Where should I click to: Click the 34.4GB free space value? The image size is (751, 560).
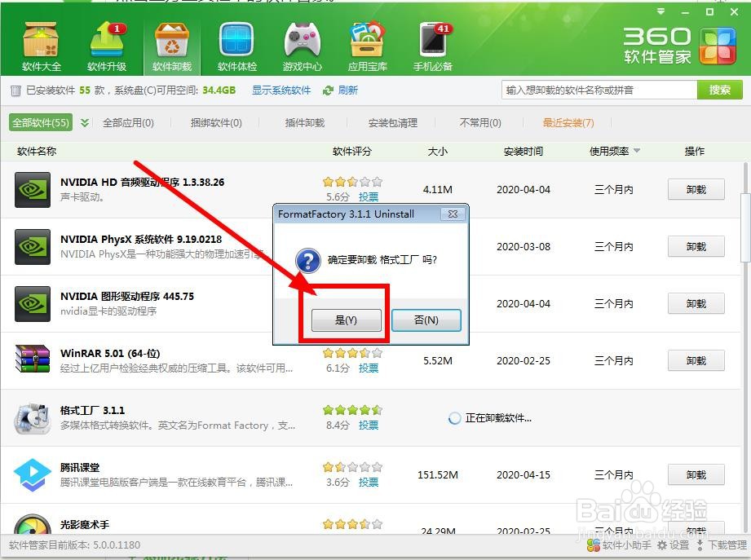point(219,90)
